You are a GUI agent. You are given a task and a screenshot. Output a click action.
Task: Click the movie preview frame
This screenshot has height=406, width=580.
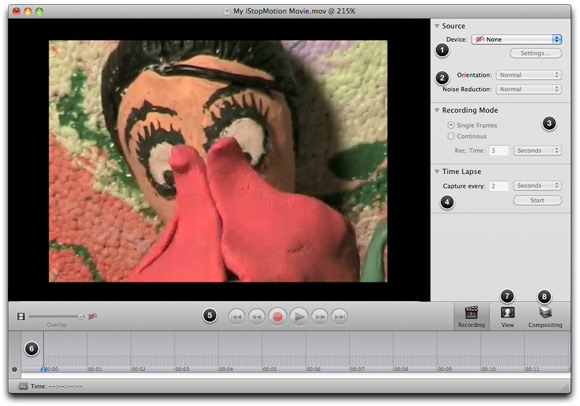218,161
